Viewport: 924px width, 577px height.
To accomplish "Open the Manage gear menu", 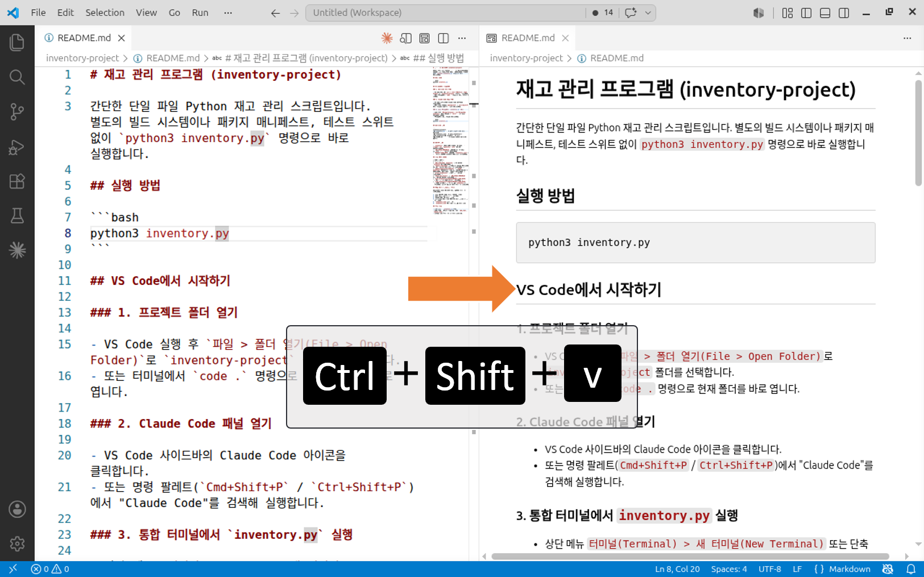I will (x=17, y=544).
